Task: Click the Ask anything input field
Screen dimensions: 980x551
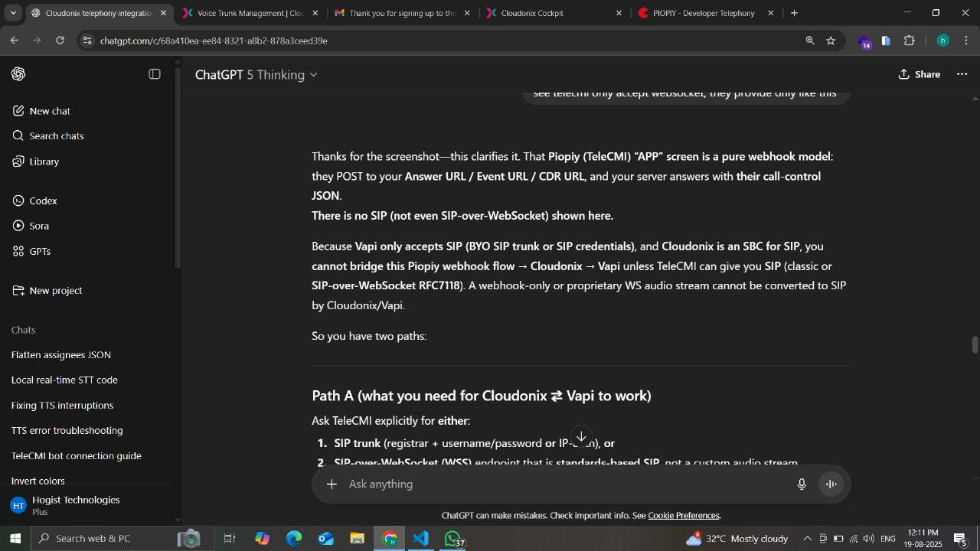Action: (x=567, y=484)
